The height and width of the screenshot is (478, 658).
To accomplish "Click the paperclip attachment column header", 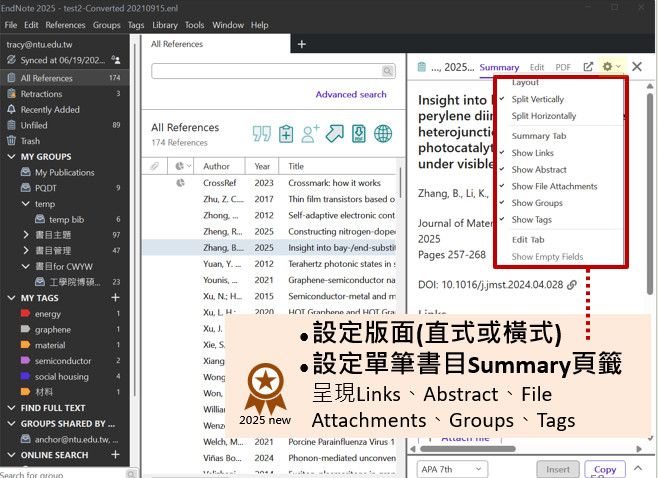I will pos(154,166).
